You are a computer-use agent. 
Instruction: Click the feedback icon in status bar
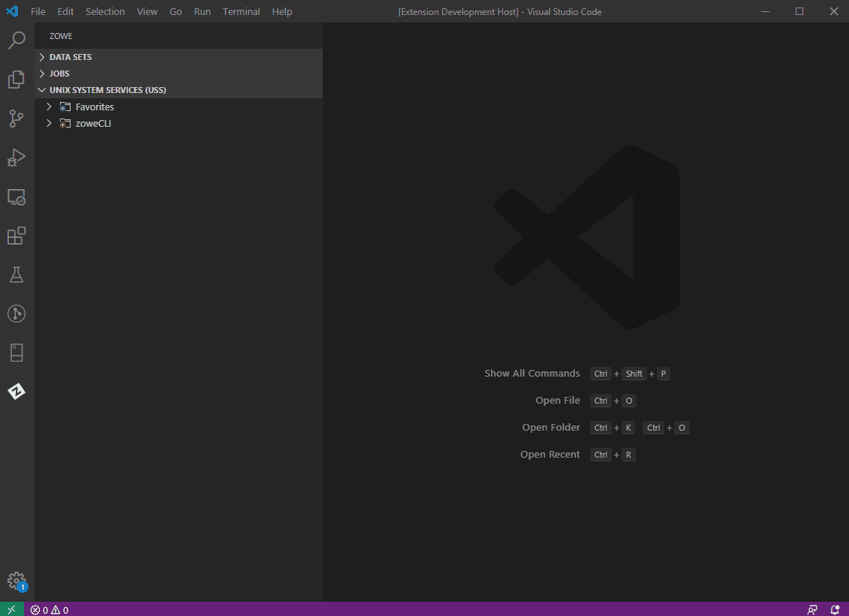[x=812, y=610]
